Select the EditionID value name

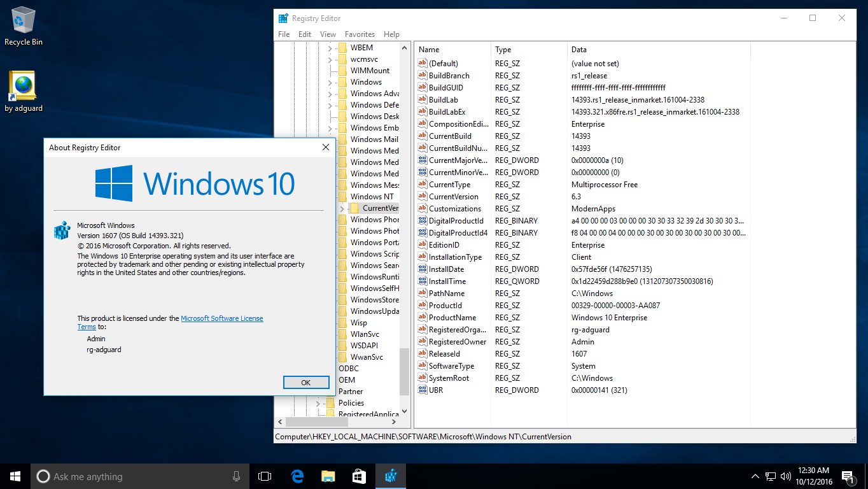tap(444, 244)
